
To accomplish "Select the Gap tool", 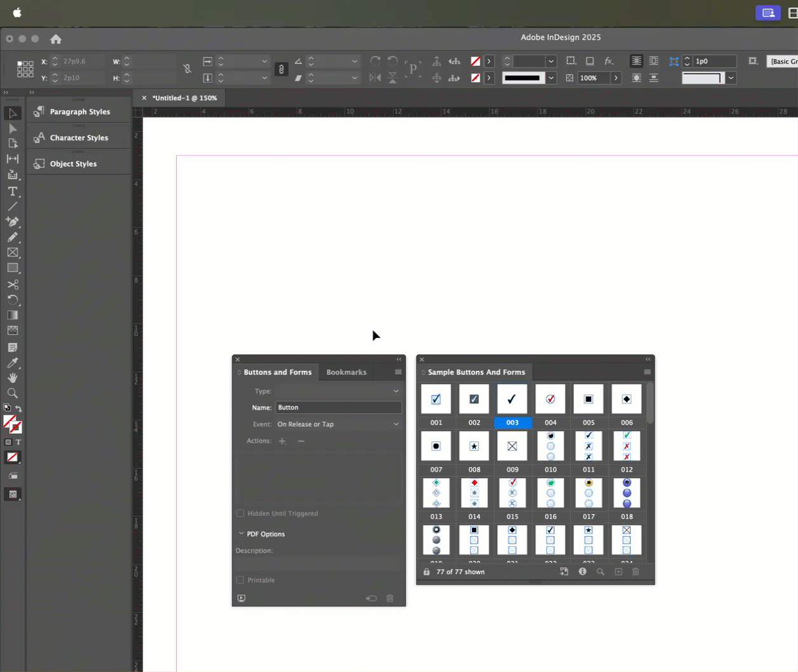I will point(13,159).
